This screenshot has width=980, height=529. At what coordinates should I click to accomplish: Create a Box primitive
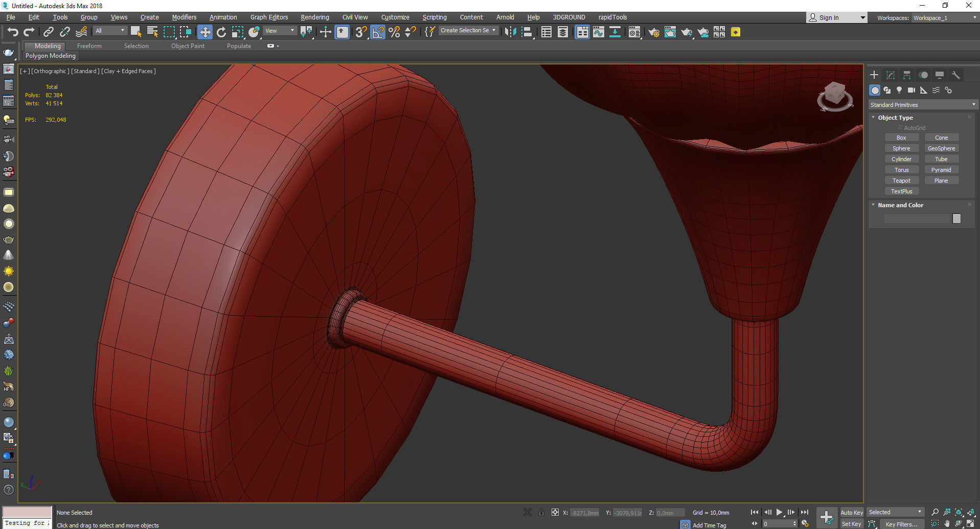(901, 138)
